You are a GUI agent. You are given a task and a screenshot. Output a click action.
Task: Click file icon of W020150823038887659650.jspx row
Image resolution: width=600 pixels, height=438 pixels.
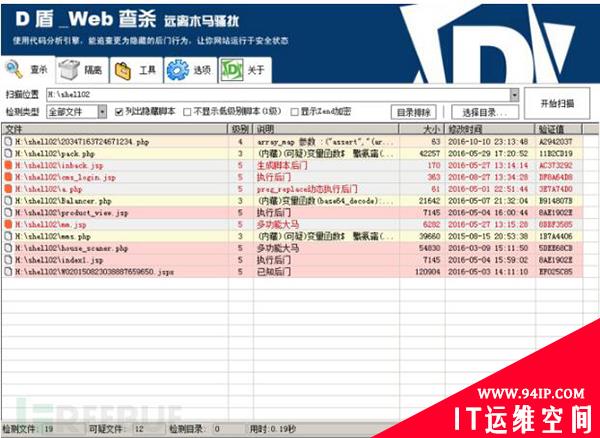(x=8, y=272)
